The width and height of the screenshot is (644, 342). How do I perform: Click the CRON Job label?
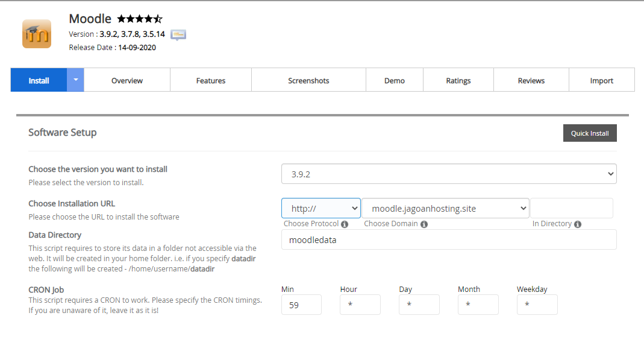tap(46, 290)
